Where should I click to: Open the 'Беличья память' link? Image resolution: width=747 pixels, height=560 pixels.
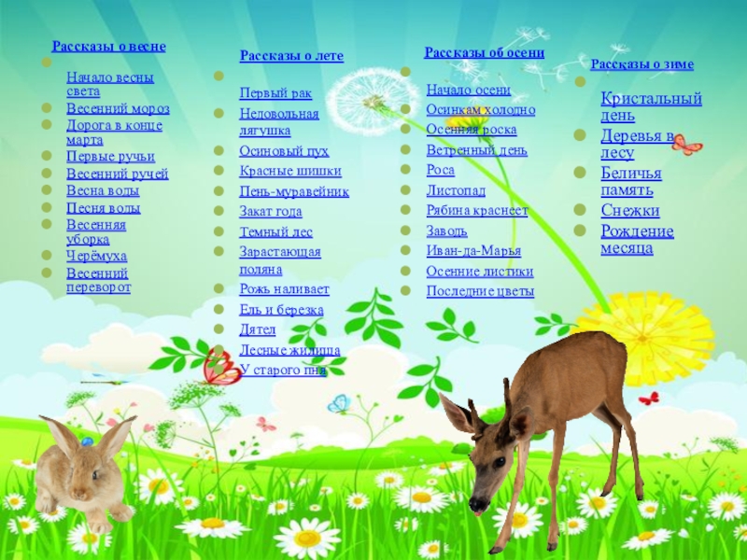coord(631,182)
